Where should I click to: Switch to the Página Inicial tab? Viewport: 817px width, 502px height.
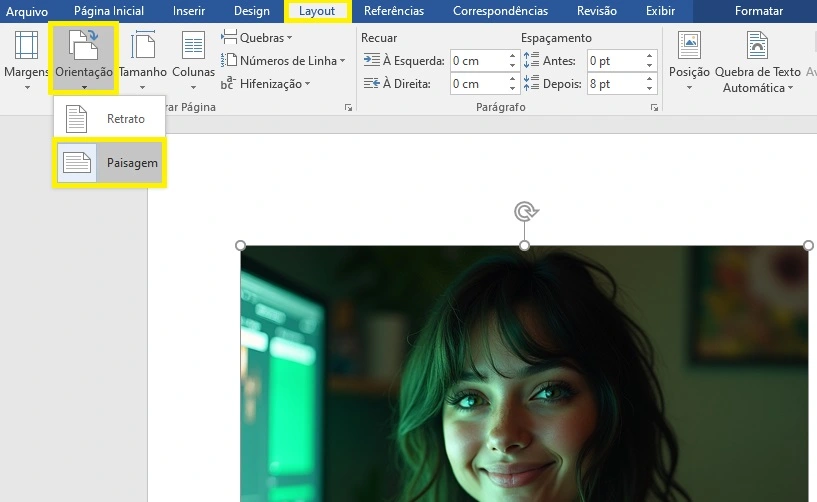109,11
